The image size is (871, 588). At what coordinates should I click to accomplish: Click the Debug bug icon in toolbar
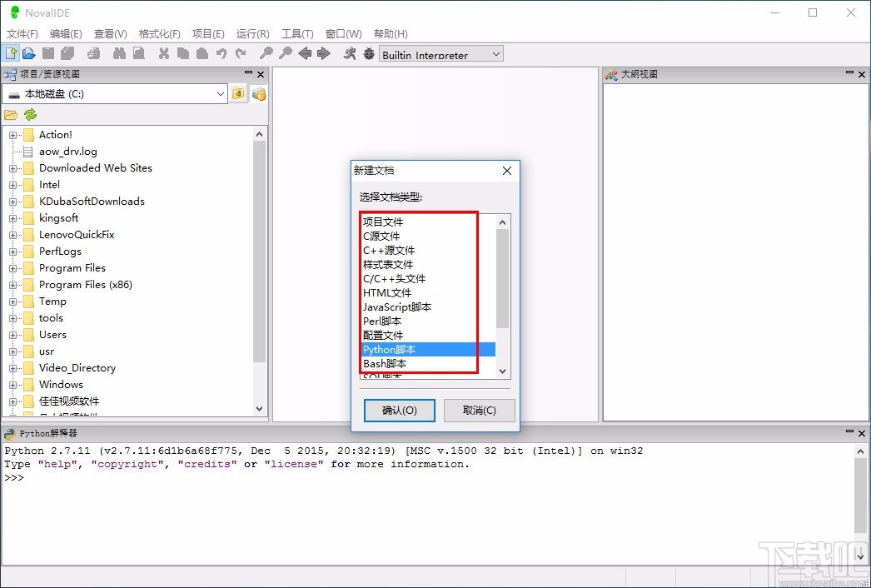(x=369, y=54)
